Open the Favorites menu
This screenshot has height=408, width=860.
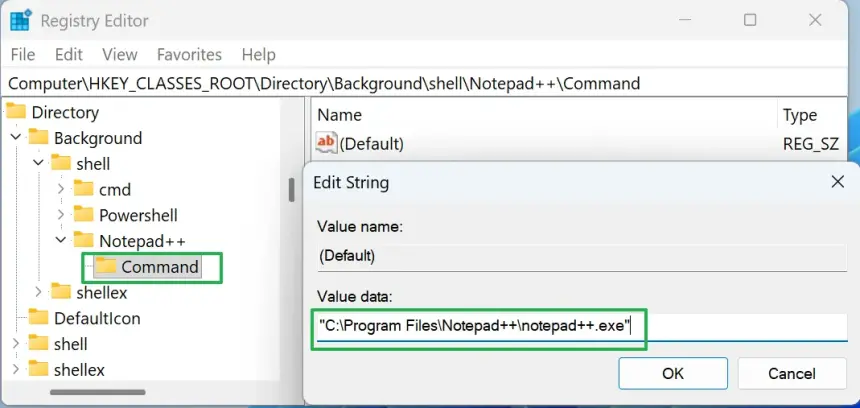[189, 54]
